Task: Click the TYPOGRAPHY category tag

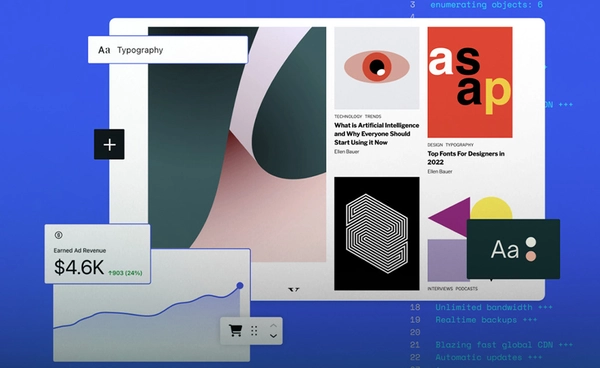Action: click(459, 145)
